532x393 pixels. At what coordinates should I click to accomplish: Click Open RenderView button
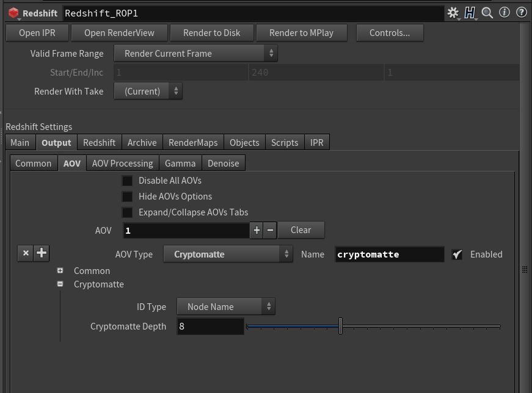coord(120,32)
